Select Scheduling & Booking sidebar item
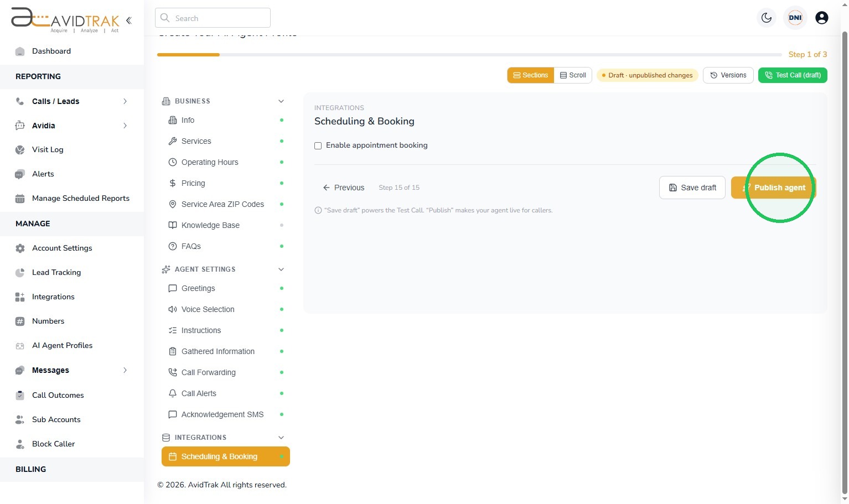Screen dimensions: 849x504 coord(226,456)
